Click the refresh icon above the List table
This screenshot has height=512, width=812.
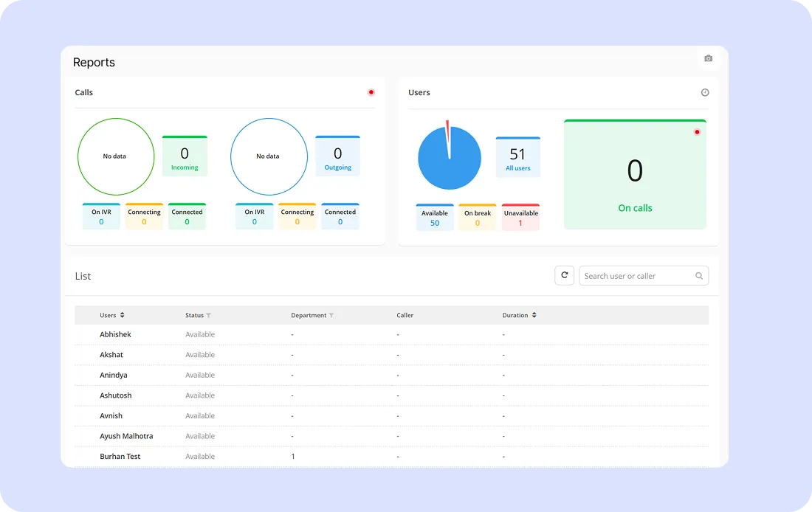click(x=564, y=275)
